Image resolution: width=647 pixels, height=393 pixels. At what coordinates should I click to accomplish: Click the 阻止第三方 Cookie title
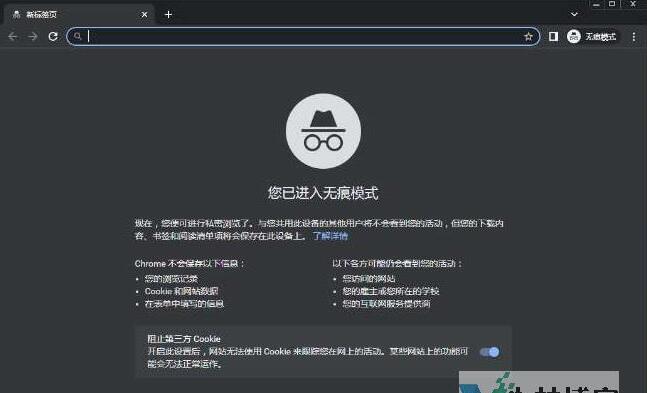pos(184,339)
